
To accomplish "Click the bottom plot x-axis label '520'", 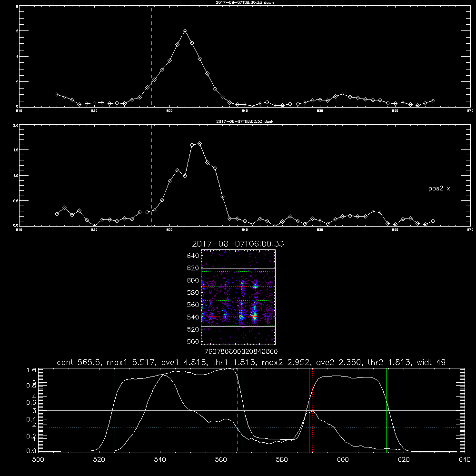I will coord(99,460).
